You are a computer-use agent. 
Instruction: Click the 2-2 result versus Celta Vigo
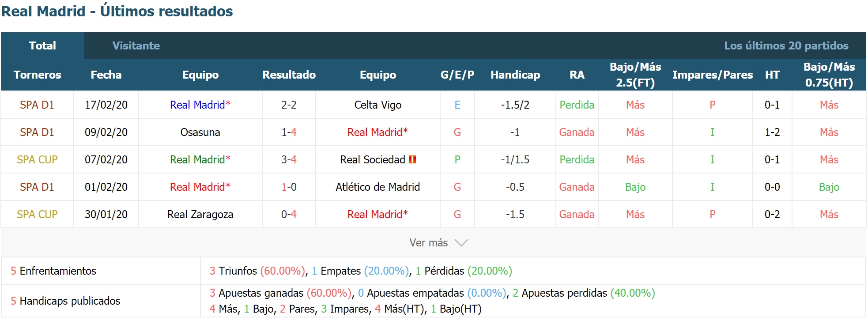289,105
